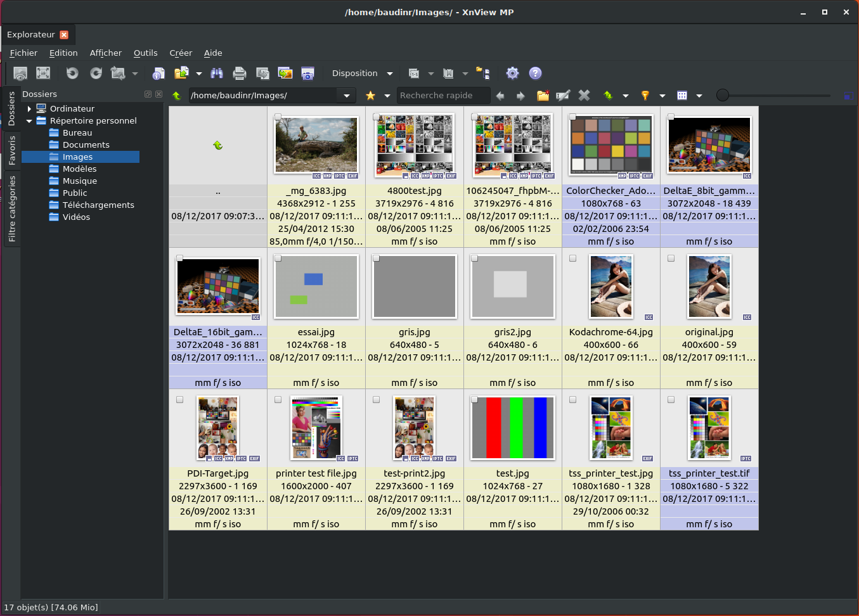Click the yellow star favorites icon
The image size is (859, 616).
[x=370, y=96]
